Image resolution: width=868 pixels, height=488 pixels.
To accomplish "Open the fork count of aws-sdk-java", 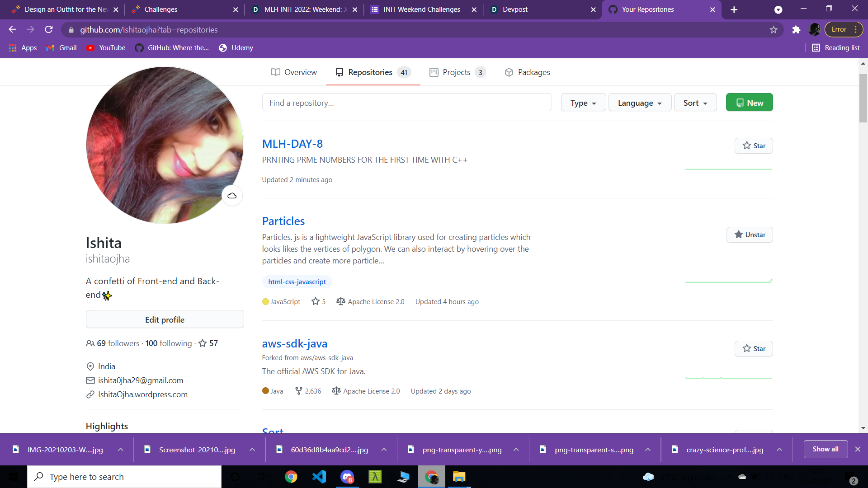I will coord(308,391).
